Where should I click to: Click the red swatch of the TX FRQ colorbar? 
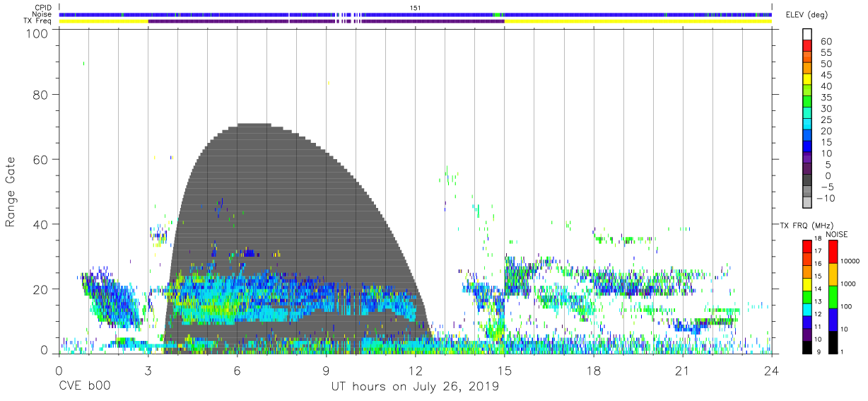click(807, 245)
